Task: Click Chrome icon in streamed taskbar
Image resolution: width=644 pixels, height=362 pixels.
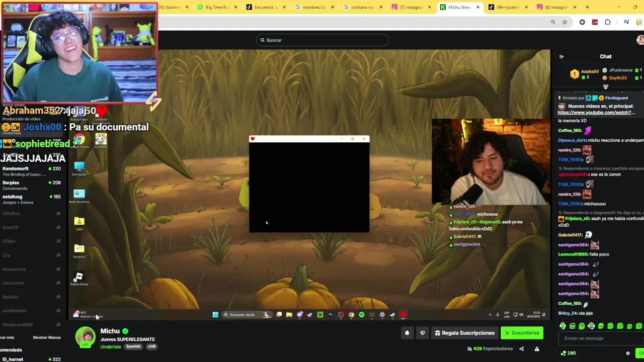Action: [x=351, y=315]
